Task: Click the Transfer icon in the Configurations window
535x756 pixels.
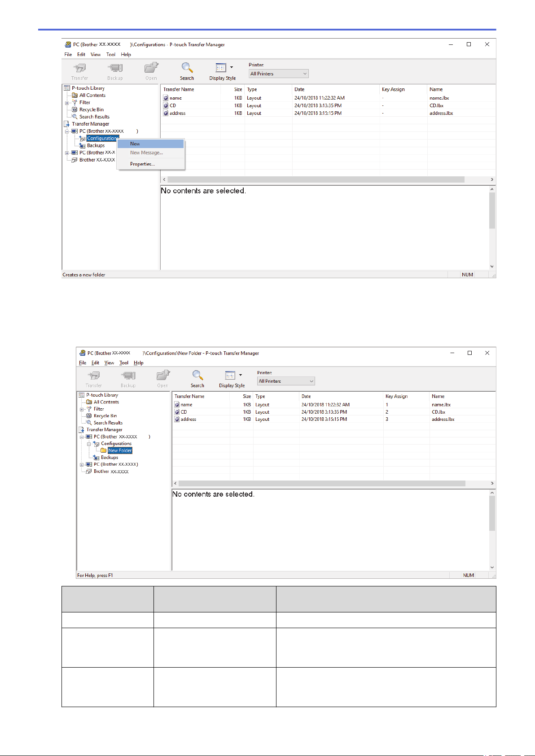Action: pos(79,68)
